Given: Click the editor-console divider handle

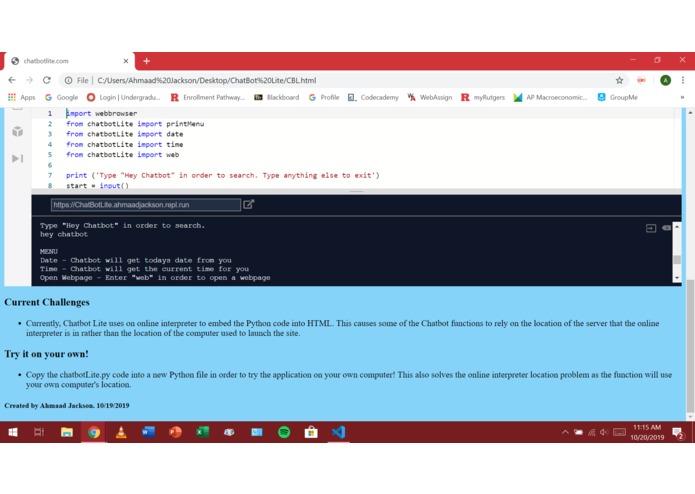Looking at the screenshot, I should click(356, 192).
